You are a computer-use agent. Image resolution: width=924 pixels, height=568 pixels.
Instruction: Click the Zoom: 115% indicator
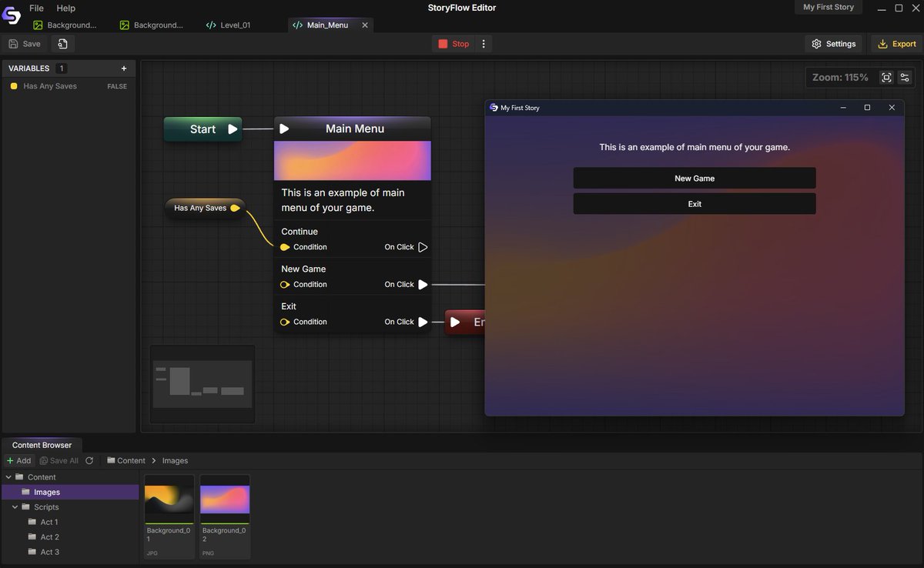pos(840,77)
